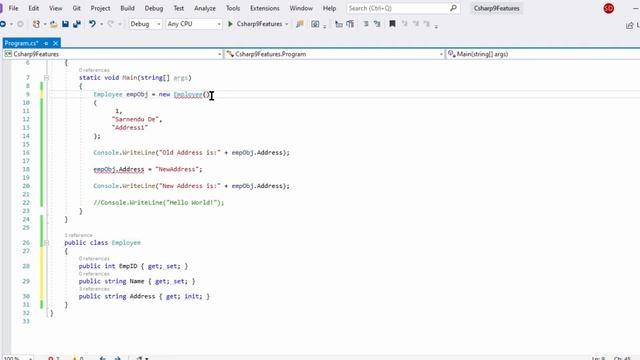Open the Git menu
This screenshot has height=360, width=640.
(76, 8)
